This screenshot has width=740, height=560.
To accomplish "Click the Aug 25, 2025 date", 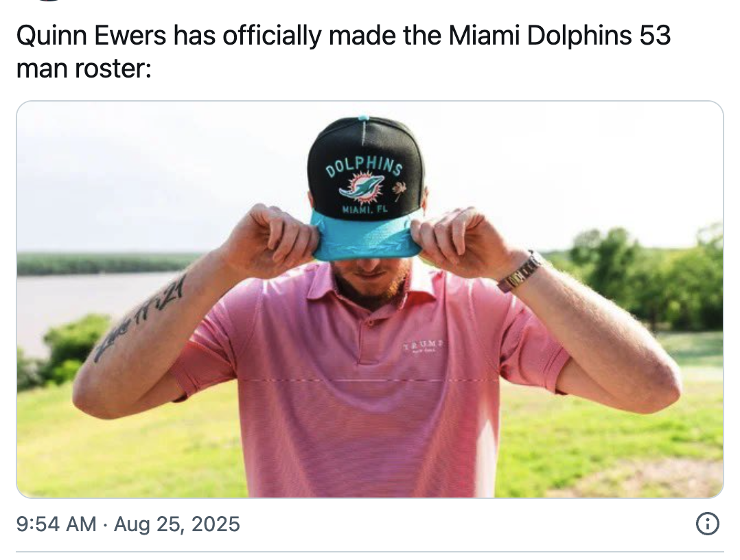I will point(177,524).
